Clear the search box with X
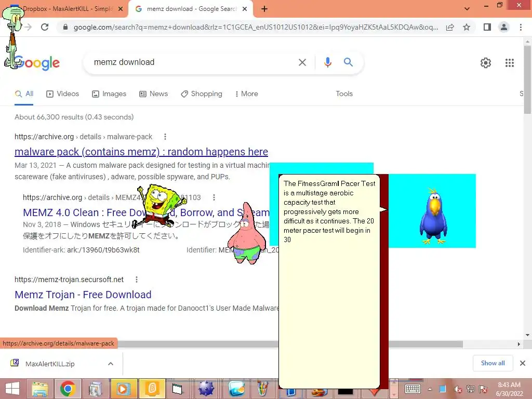Screen dimensions: 532x399 (302, 62)
